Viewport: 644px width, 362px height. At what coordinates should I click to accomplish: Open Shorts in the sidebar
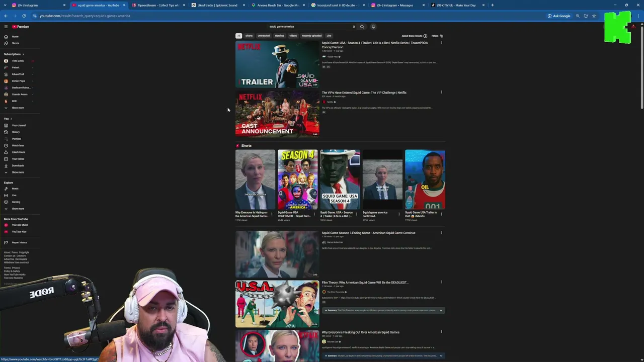pos(15,43)
